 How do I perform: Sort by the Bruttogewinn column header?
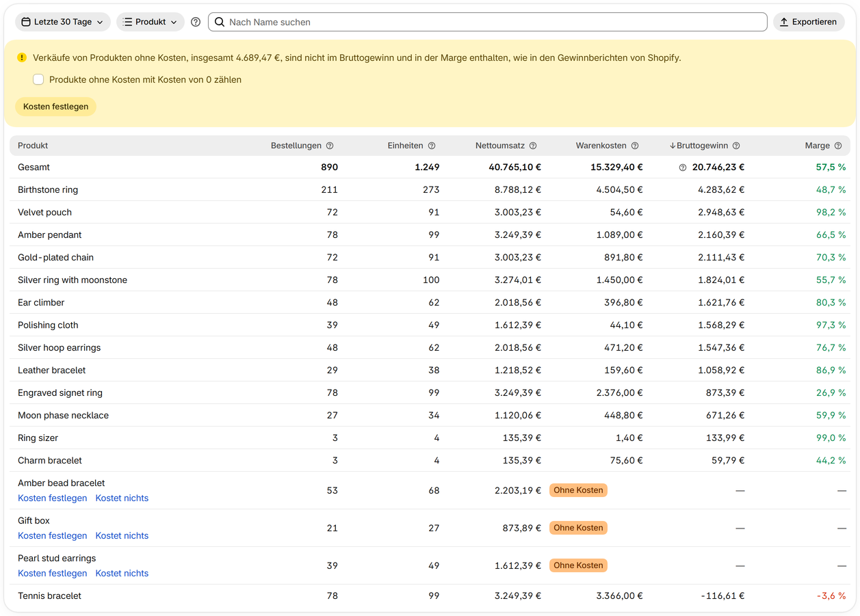(x=700, y=146)
